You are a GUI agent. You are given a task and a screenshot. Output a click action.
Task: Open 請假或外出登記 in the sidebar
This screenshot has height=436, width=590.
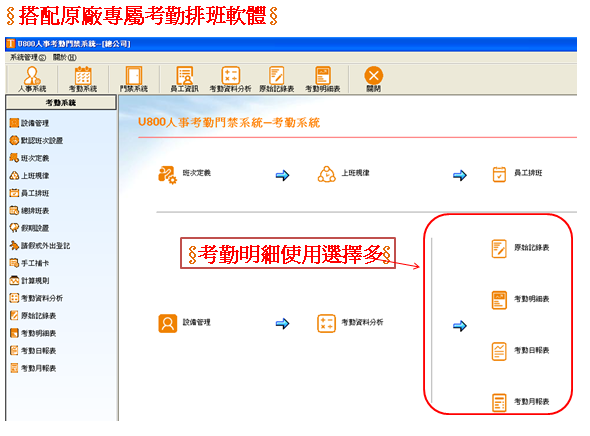[x=40, y=246]
